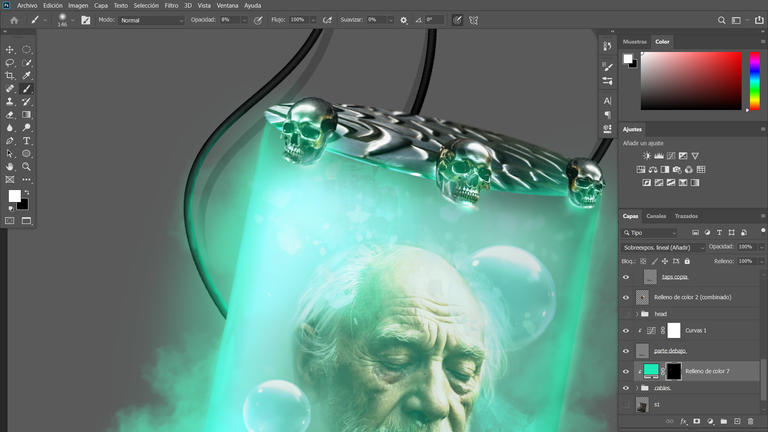Image resolution: width=768 pixels, height=432 pixels.
Task: Open the brush preset picker dropdown
Action: coord(72,20)
